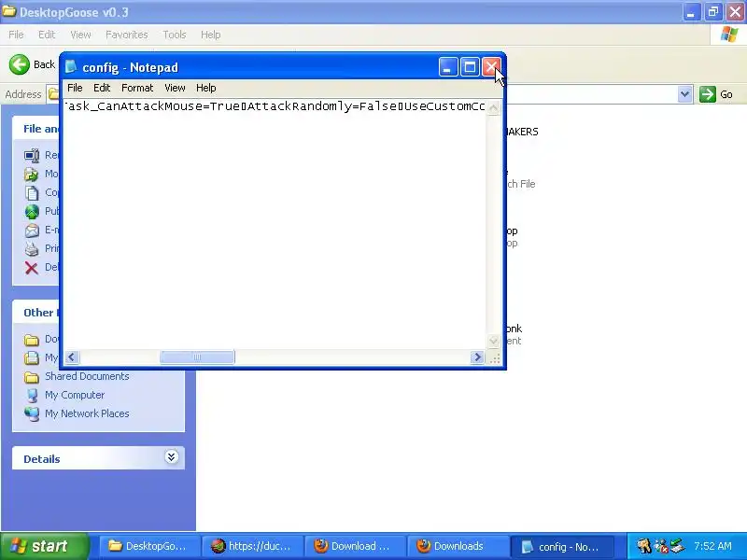Click Notepad's horizontal scroll left arrow
Viewport: 747px width, 560px height.
point(72,357)
